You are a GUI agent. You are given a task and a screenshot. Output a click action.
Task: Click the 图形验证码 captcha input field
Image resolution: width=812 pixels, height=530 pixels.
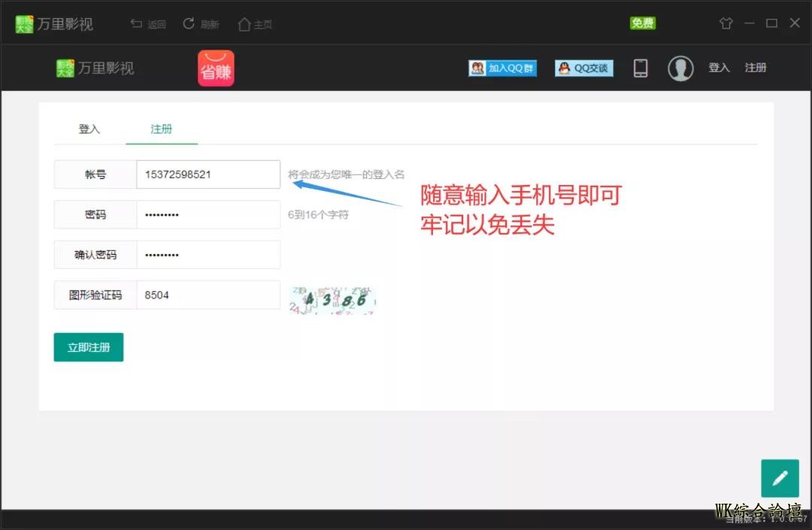click(208, 295)
